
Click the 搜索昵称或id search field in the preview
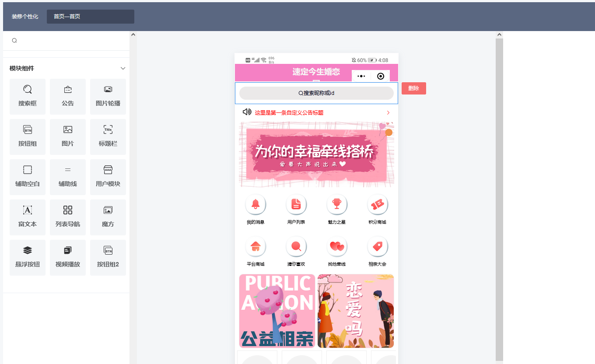pos(316,93)
